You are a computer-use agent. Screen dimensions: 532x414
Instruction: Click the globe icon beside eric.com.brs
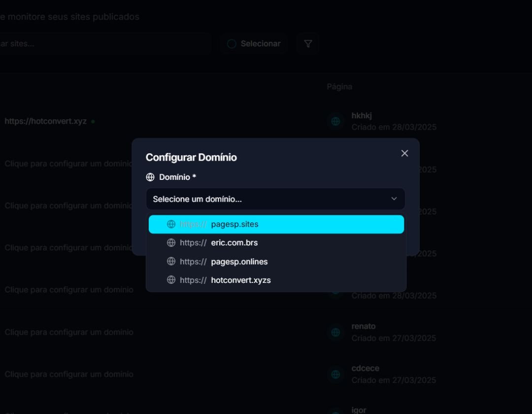(171, 243)
